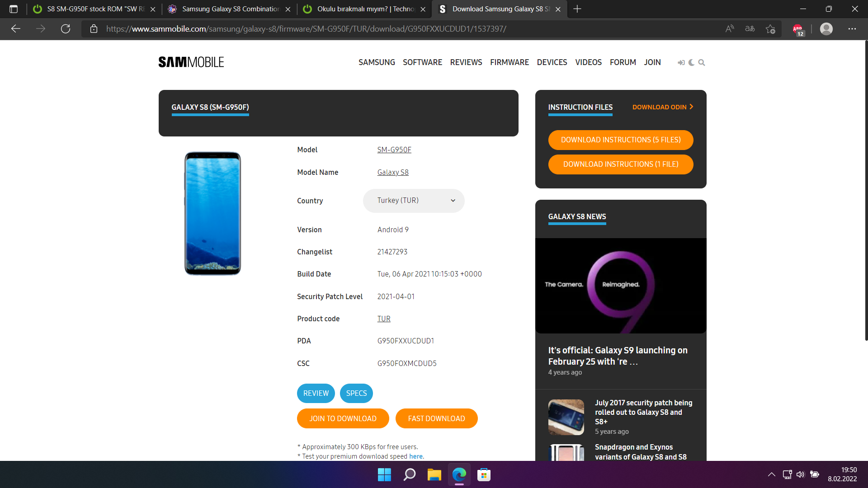Open the FIRMWARE menu item
This screenshot has width=868, height=488.
click(509, 62)
